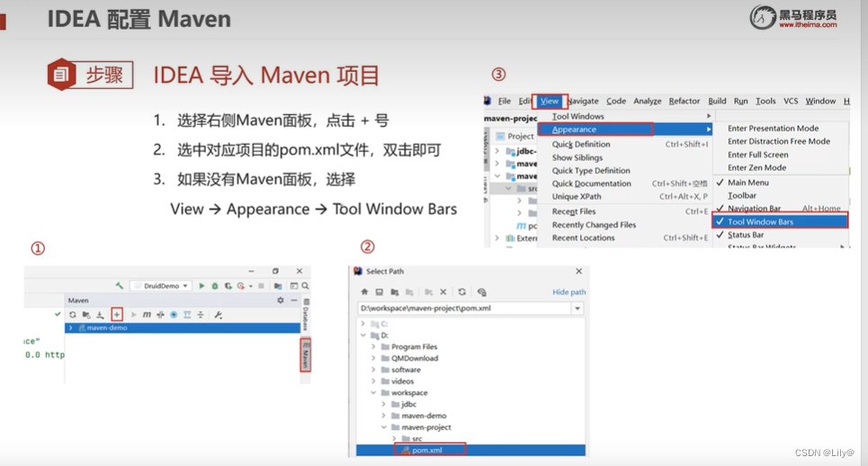Open the Refactor menu
The image size is (868, 466).
[x=685, y=101]
